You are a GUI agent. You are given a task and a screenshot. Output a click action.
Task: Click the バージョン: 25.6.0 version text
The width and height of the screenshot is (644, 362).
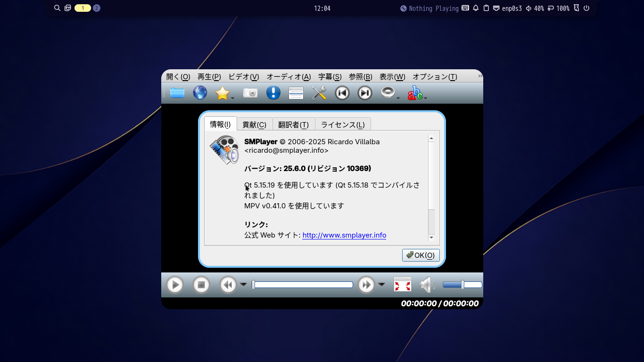click(x=308, y=168)
